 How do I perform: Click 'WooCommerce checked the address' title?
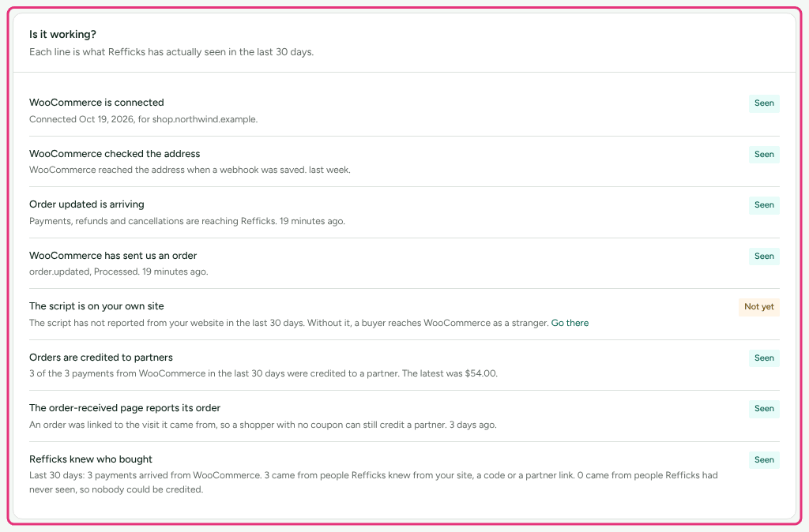tap(115, 154)
